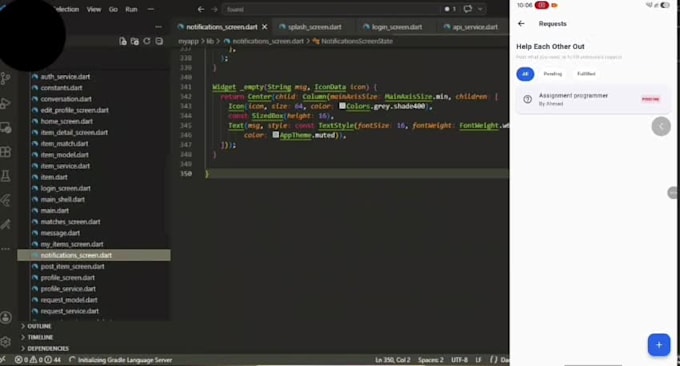Open the overflow menu in menu bar
680x366 pixels.
pyautogui.click(x=150, y=9)
